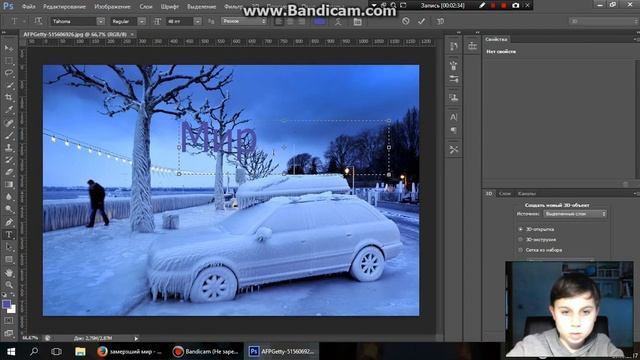Close the AFPGetty document tab
This screenshot has height=360, width=640.
(x=132, y=35)
